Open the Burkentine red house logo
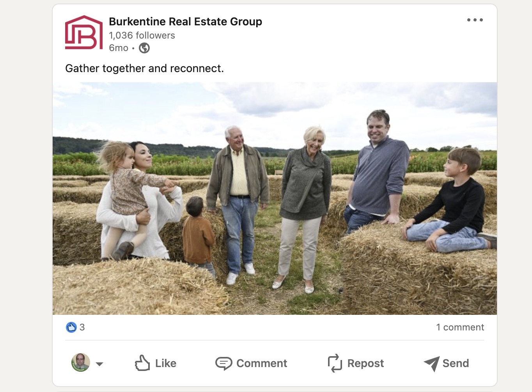This screenshot has width=532, height=392. tap(84, 32)
